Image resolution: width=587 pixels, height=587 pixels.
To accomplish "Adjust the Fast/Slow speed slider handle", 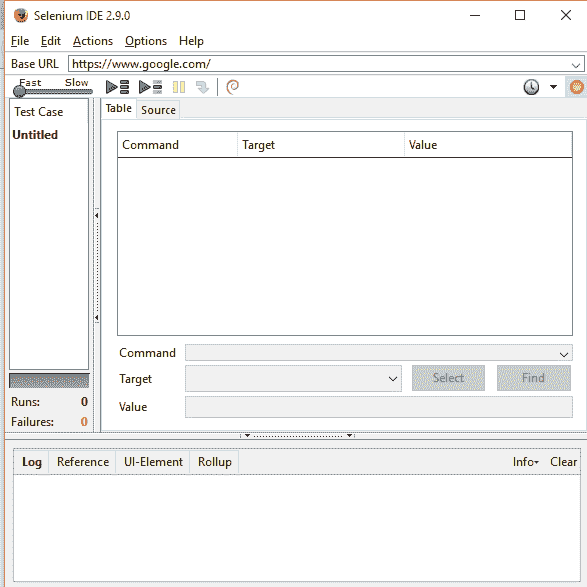I will 19,91.
